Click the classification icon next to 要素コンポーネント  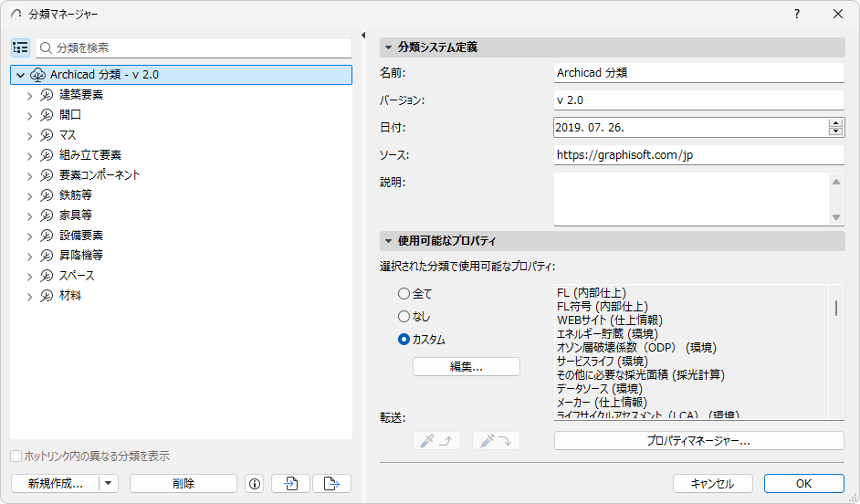47,175
